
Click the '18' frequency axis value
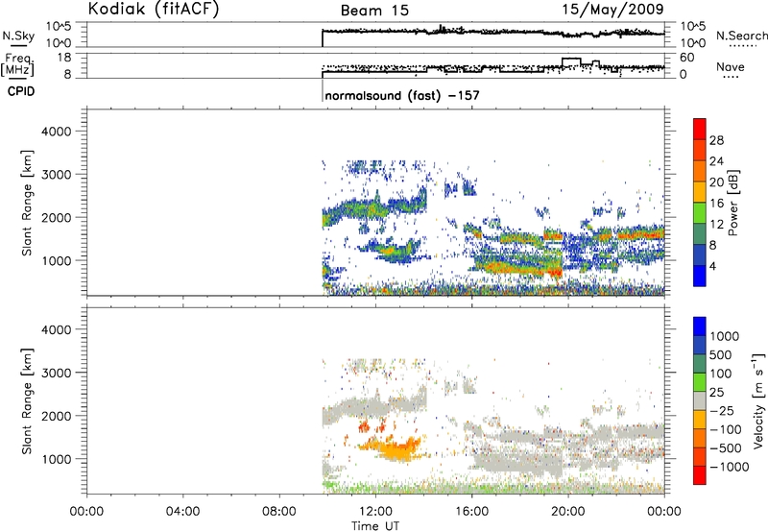click(x=64, y=58)
